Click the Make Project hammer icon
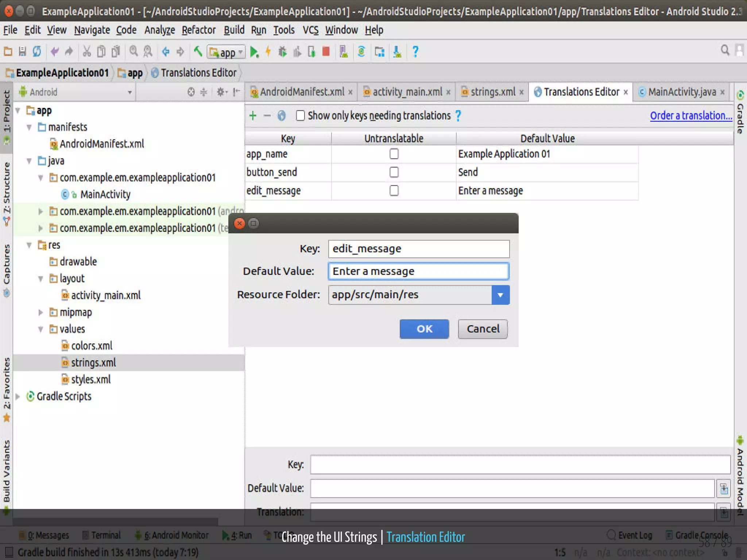 click(198, 52)
